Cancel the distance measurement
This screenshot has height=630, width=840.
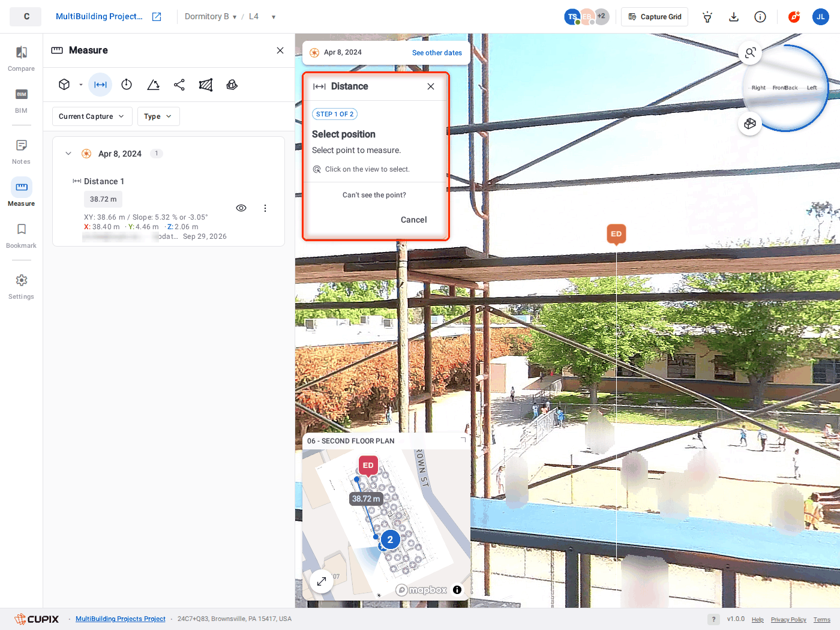point(414,220)
